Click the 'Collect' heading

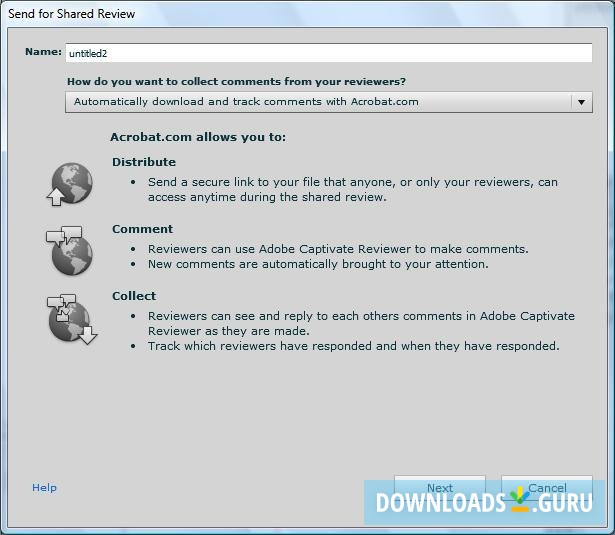pos(134,296)
